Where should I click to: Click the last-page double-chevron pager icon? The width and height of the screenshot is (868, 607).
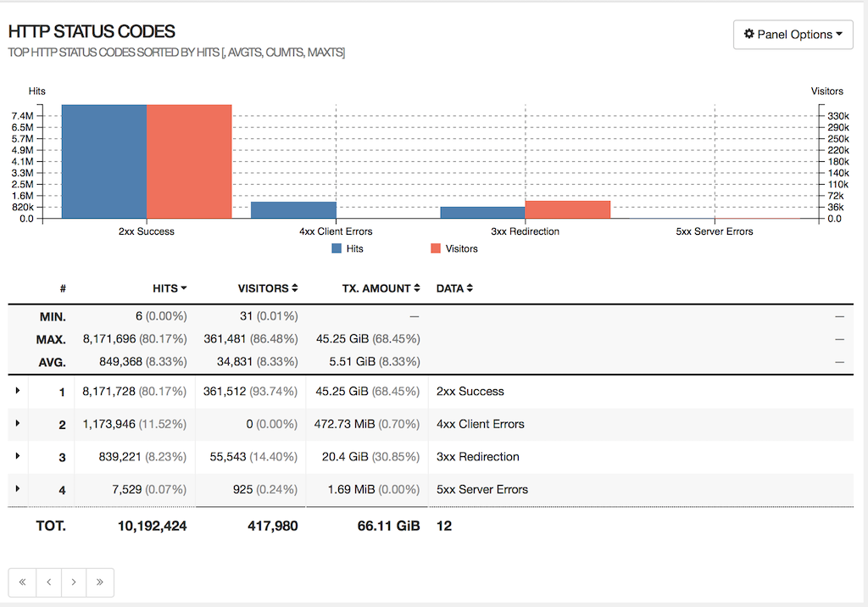click(x=99, y=582)
